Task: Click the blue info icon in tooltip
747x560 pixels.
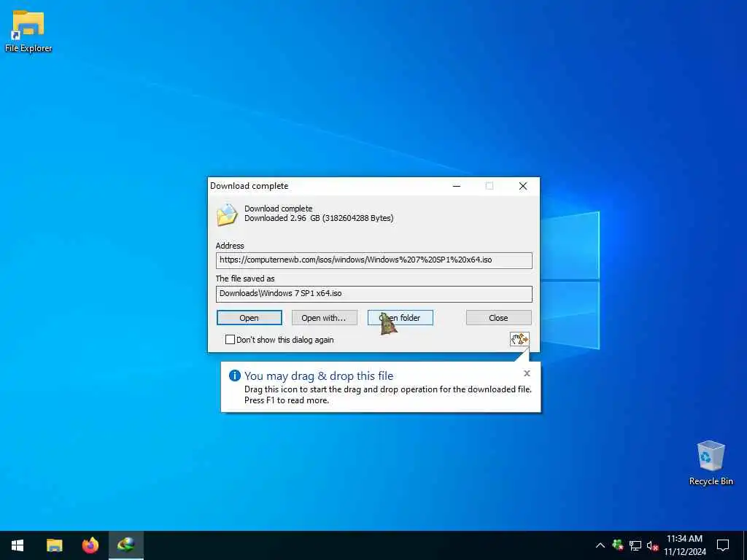Action: tap(235, 376)
